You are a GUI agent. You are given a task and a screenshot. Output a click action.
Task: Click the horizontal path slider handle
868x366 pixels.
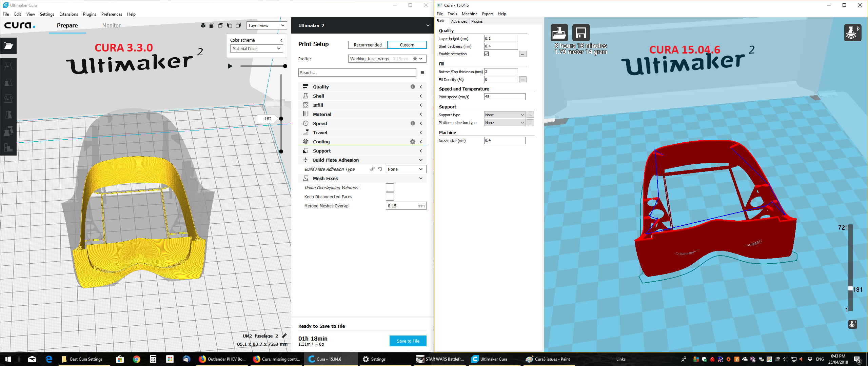click(x=285, y=66)
